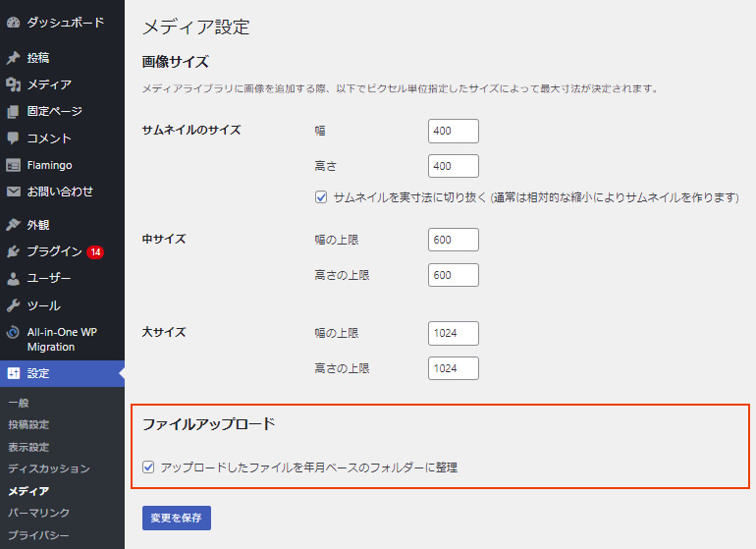Open プラグイン menu with 14 updates

[55, 251]
